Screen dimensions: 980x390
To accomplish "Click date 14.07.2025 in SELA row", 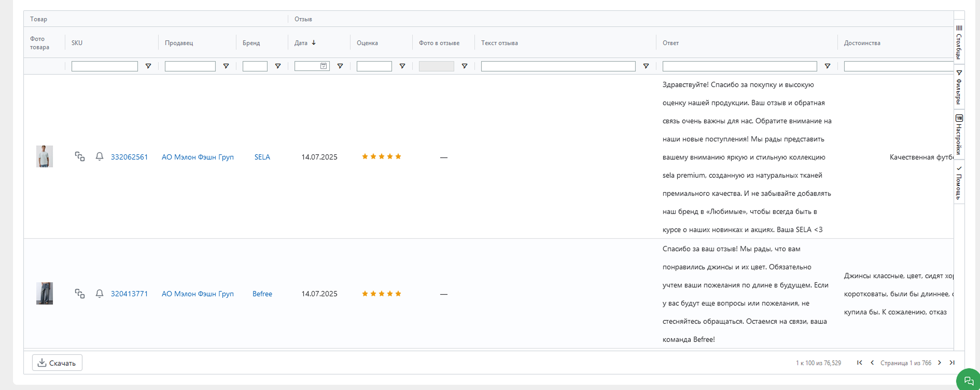I will (x=319, y=157).
